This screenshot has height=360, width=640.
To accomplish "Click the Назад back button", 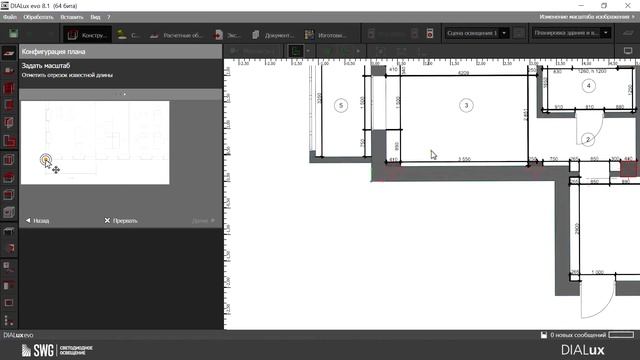I will [37, 220].
